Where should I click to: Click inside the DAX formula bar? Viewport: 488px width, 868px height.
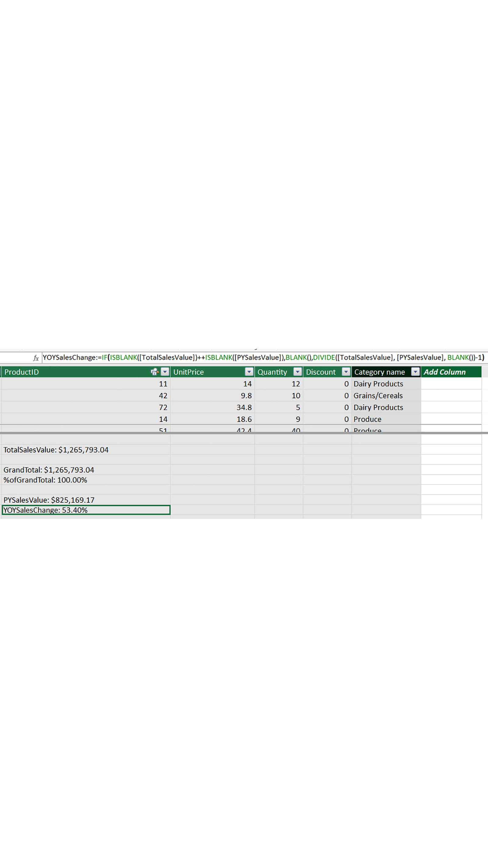(263, 357)
